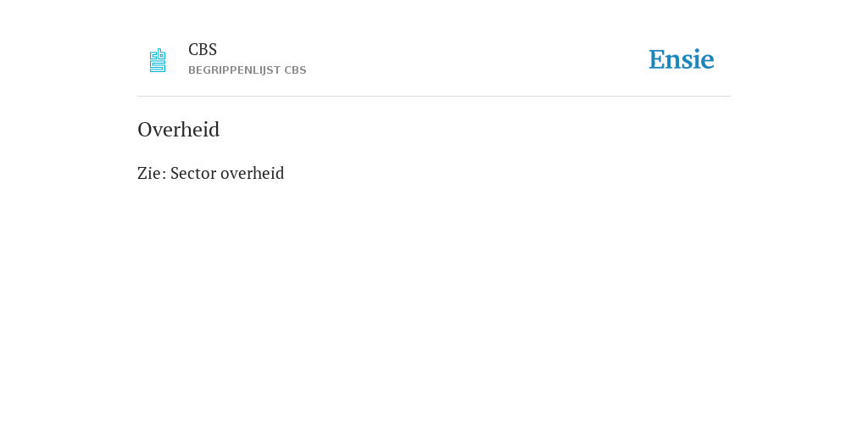The height and width of the screenshot is (434, 868).
Task: Click the letter B in the CBS title
Action: (203, 49)
